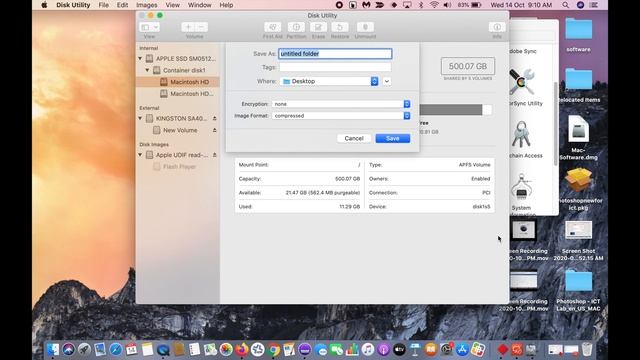The height and width of the screenshot is (360, 640).
Task: Click the 500.07 GB capacity box
Action: pyautogui.click(x=468, y=66)
